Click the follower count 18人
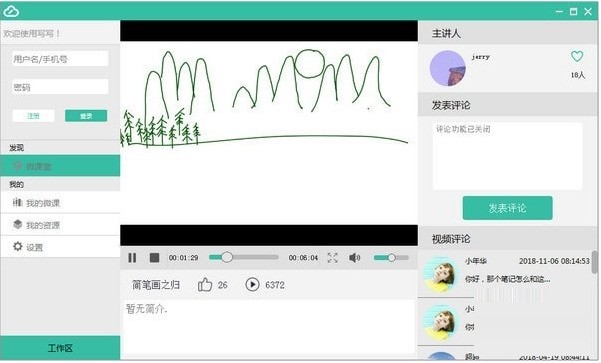601x363 pixels. click(578, 75)
